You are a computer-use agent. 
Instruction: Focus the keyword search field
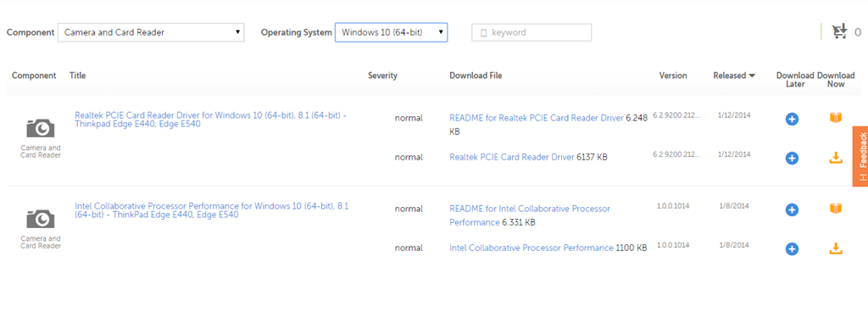[531, 32]
